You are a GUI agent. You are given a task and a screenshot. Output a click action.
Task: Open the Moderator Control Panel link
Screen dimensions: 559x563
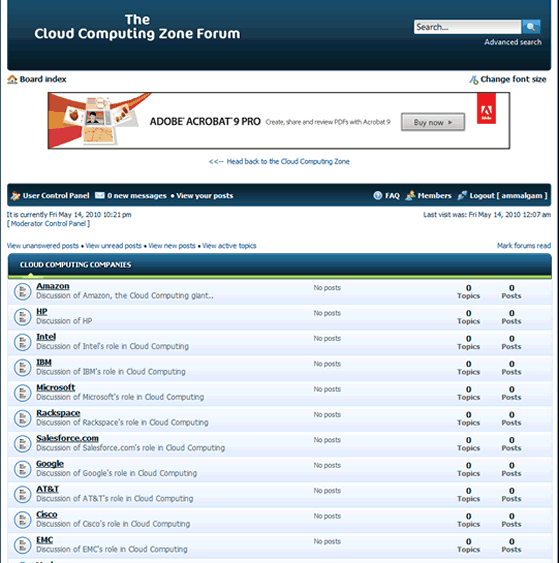pos(48,224)
